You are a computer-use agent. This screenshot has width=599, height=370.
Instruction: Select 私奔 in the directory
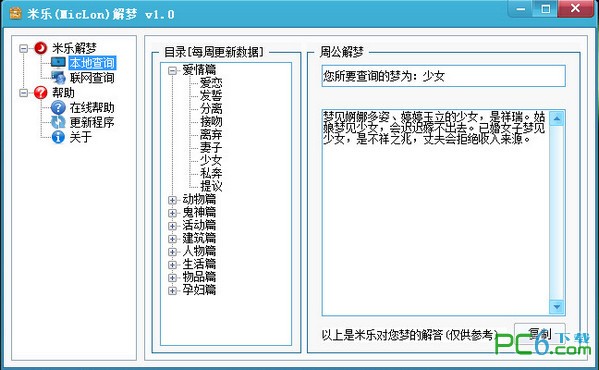pyautogui.click(x=211, y=173)
